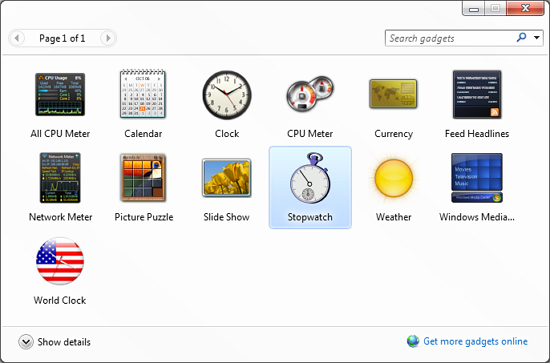Minimize the gadget gallery window
550x363 pixels.
coord(474,8)
